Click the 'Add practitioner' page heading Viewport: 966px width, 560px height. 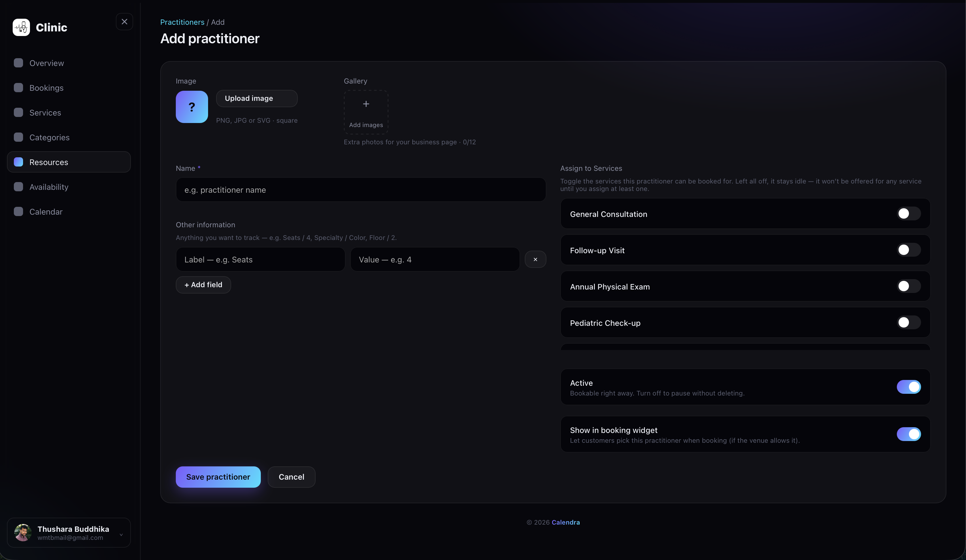point(210,39)
